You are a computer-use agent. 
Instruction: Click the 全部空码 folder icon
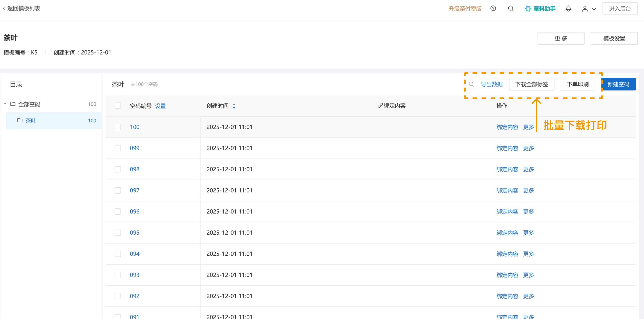point(13,104)
